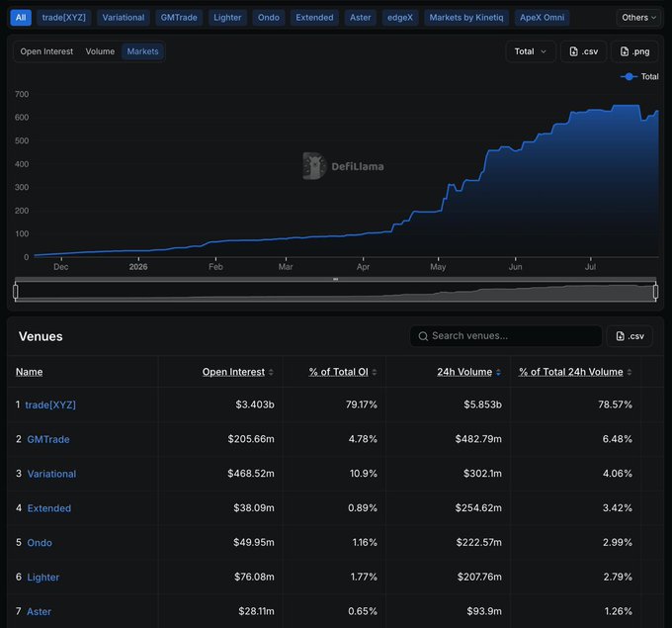Click the file icon in chart .csv button
Viewport: 672px width, 628px height.
[573, 51]
